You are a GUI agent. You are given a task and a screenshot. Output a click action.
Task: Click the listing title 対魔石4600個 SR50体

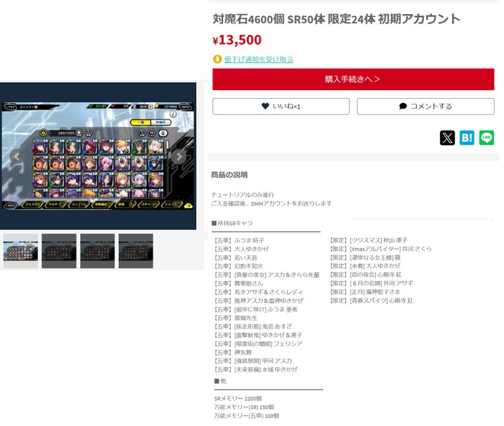pyautogui.click(x=336, y=19)
